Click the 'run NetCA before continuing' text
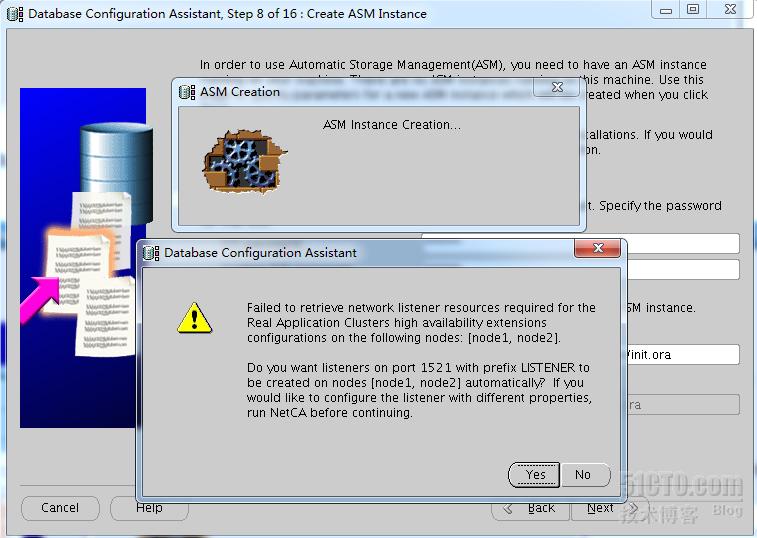The width and height of the screenshot is (757, 538). tap(330, 413)
